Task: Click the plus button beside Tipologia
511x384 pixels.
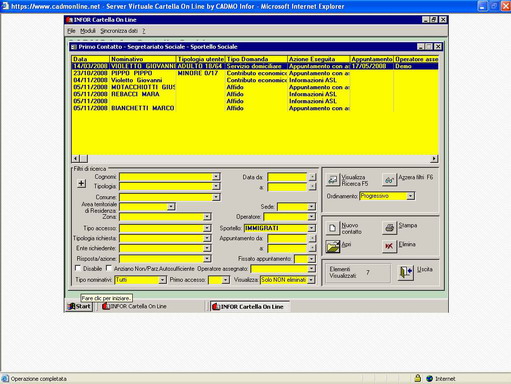Action: (x=81, y=183)
